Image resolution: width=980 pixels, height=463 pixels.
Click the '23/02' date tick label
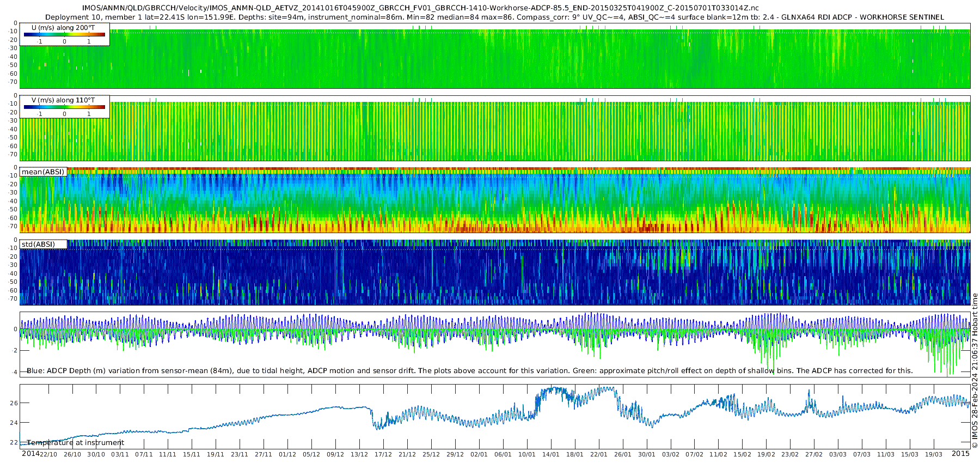click(x=791, y=454)
